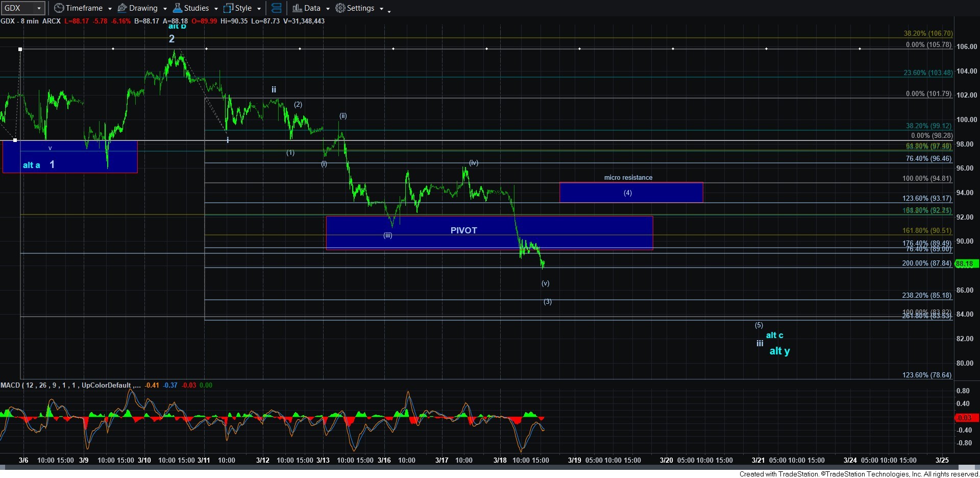The height and width of the screenshot is (478, 980).
Task: Click the green 88.18 current price tag
Action: coord(965,264)
